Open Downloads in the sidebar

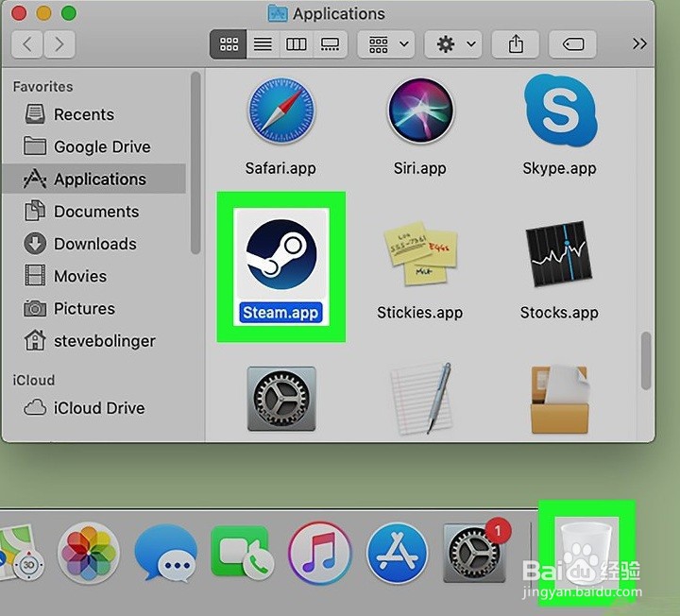tap(94, 244)
